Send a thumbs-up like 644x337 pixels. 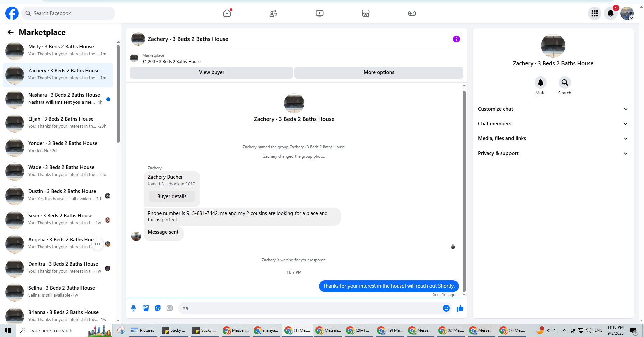[460, 308]
